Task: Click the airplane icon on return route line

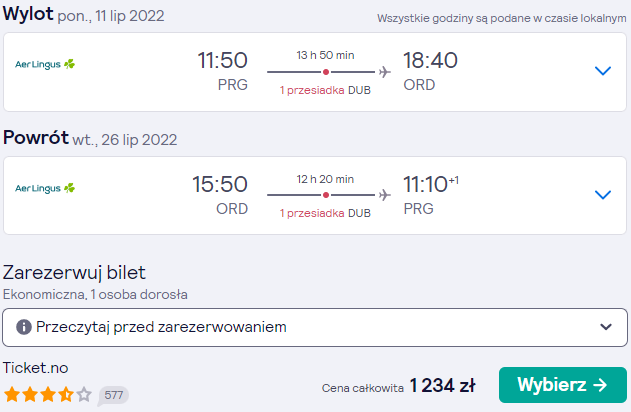Action: click(385, 195)
